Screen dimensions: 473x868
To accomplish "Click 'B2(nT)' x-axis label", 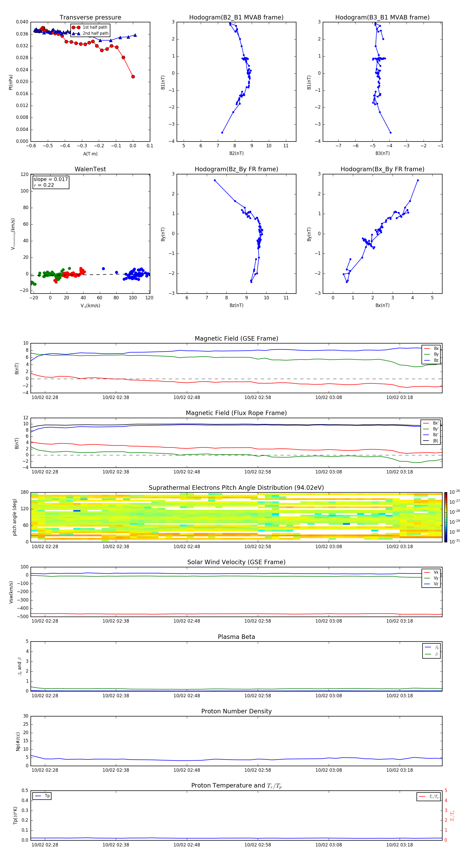I will [236, 153].
